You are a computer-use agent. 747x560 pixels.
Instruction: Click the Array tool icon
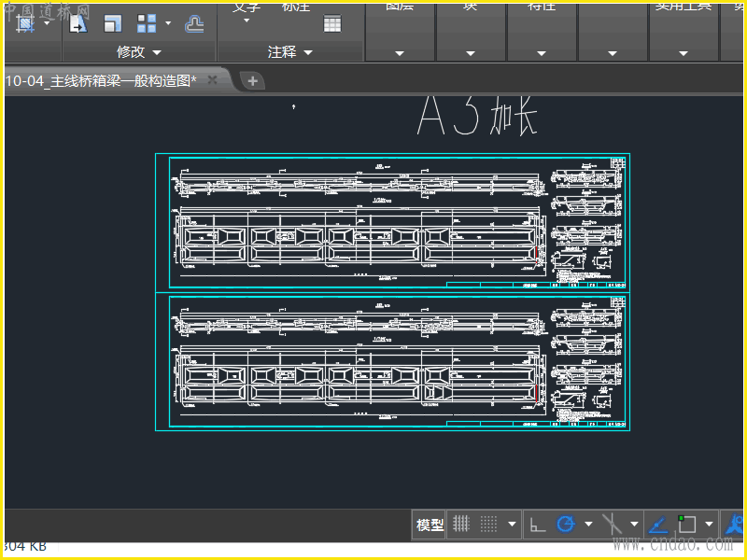(x=148, y=23)
